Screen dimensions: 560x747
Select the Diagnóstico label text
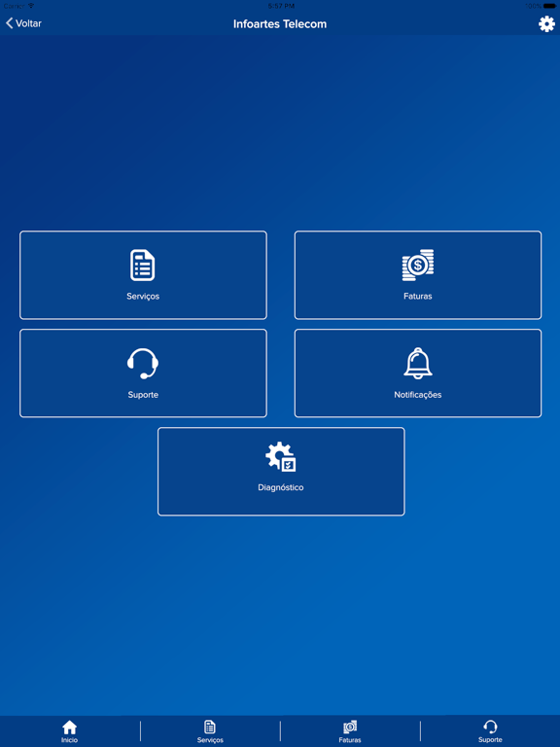tap(280, 487)
